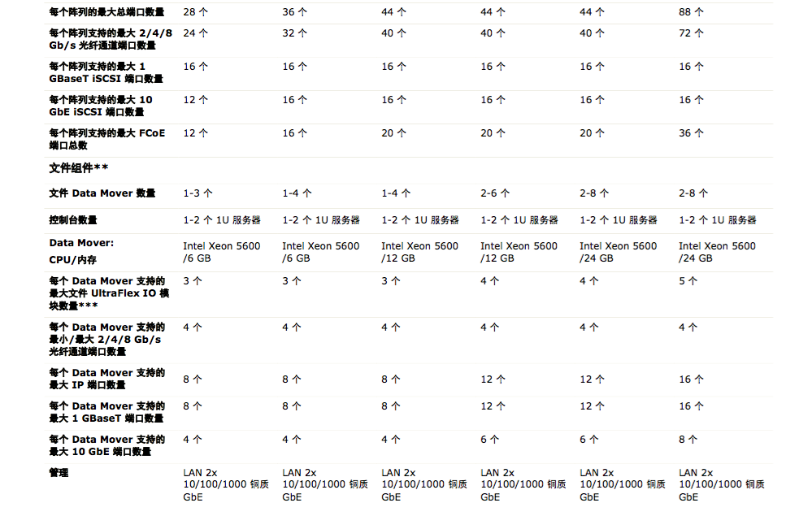Click the '文件组件**' section heading
The height and width of the screenshot is (516, 812).
pyautogui.click(x=79, y=167)
